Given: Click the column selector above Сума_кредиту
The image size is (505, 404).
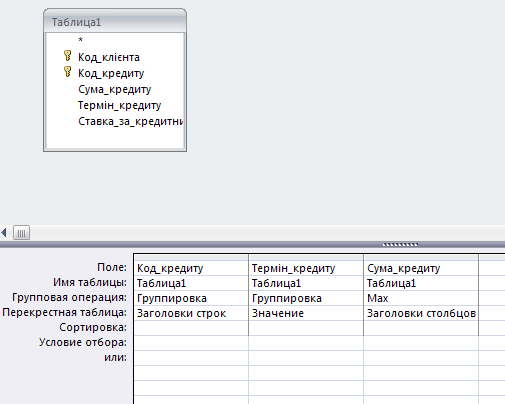Looking at the screenshot, I should (x=421, y=257).
